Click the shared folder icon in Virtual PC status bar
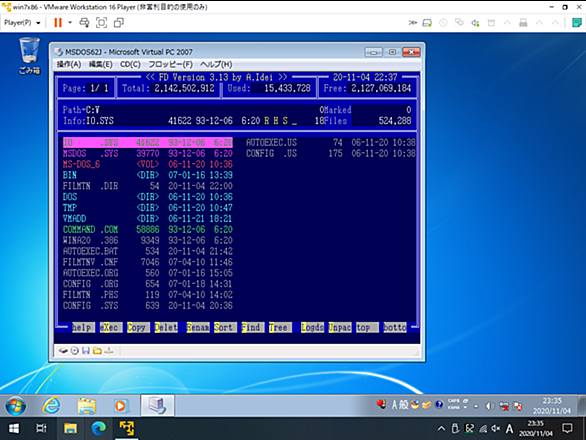 point(97,351)
